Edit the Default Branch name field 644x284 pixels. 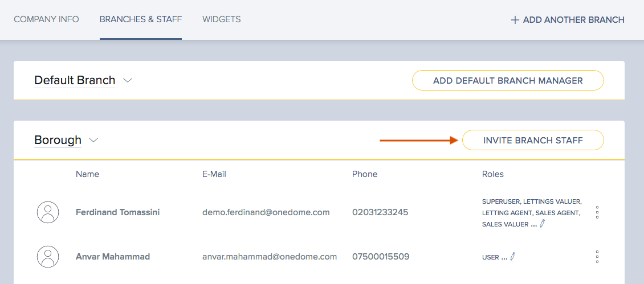(x=75, y=80)
